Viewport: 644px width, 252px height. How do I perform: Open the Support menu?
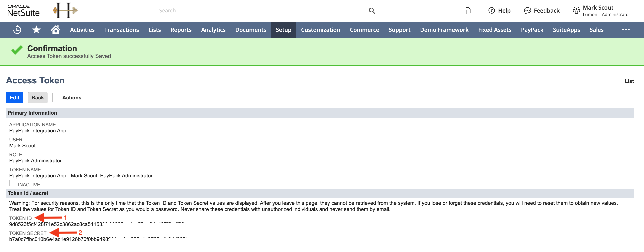400,30
